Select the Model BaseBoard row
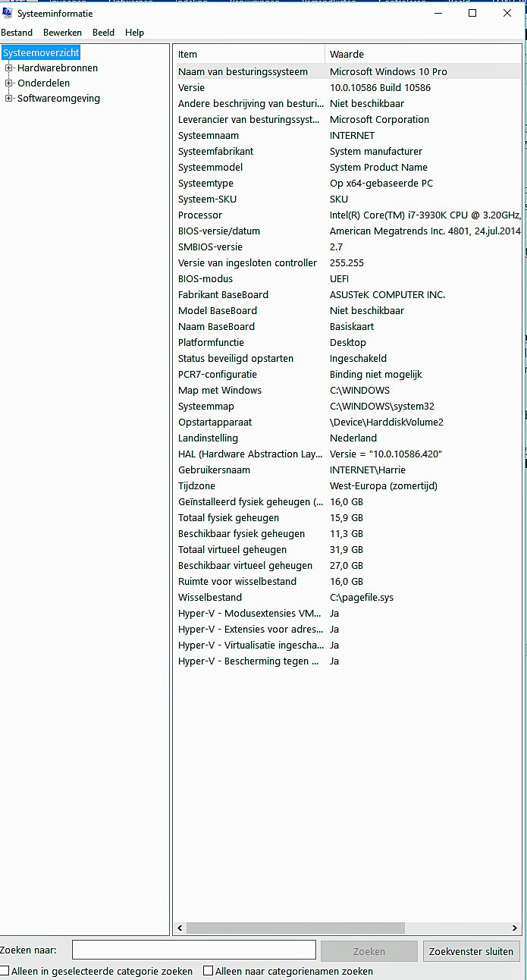The height and width of the screenshot is (980, 527). point(349,310)
